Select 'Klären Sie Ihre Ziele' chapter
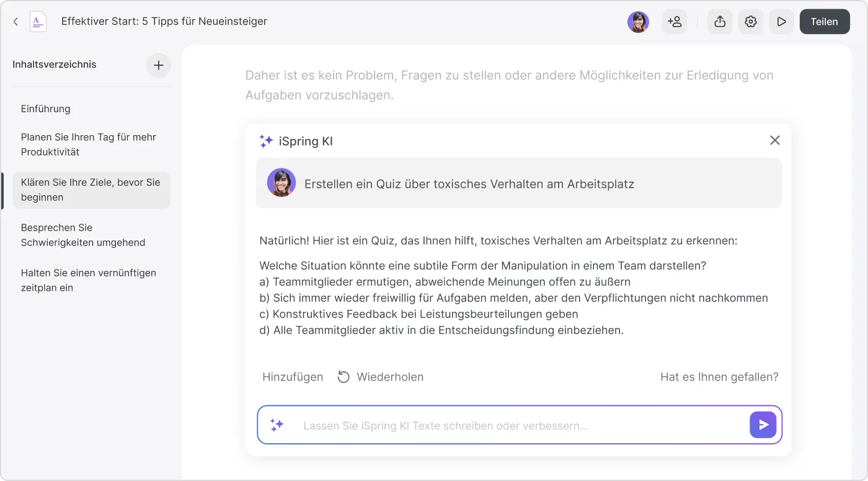This screenshot has height=481, width=868. pyautogui.click(x=91, y=190)
